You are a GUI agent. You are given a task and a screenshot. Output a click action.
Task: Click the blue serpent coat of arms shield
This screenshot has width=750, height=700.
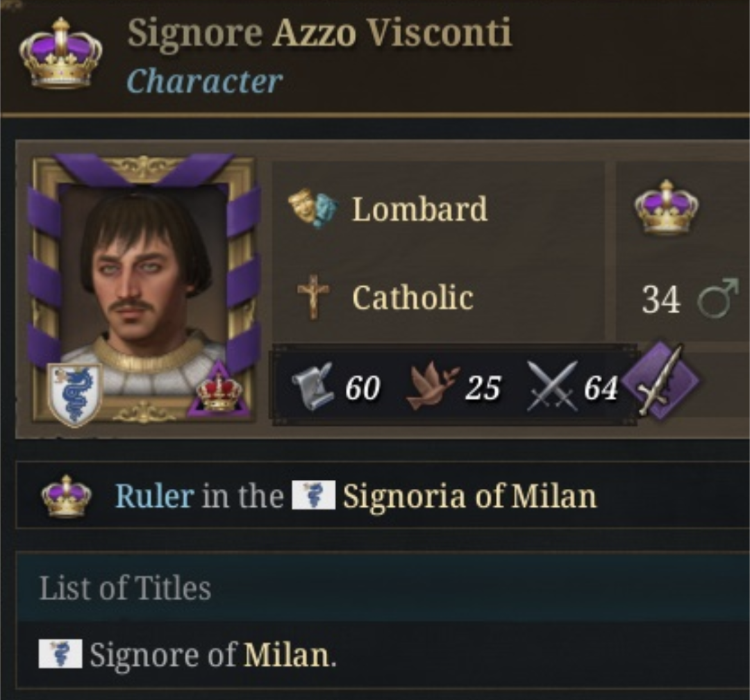(75, 394)
